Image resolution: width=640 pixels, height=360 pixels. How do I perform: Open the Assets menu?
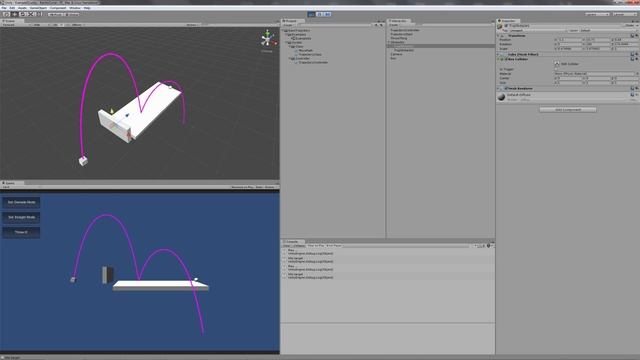(x=22, y=8)
